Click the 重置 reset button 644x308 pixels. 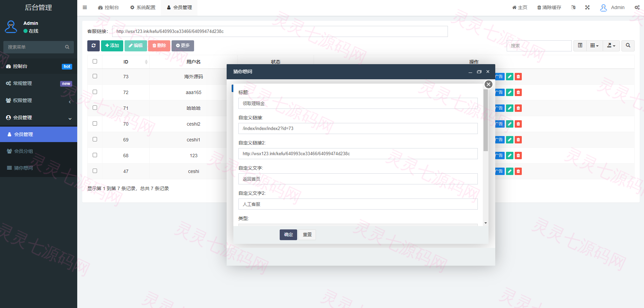[307, 235]
